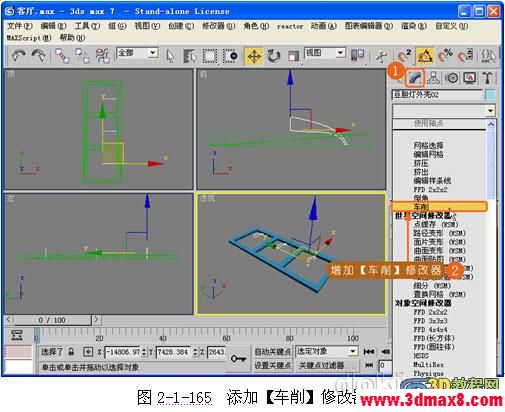
Task: Open the 渲染 menu
Action: pos(414,26)
